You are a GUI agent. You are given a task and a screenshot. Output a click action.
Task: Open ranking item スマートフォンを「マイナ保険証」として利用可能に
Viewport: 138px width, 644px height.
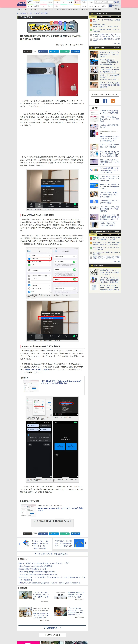tap(106, 21)
